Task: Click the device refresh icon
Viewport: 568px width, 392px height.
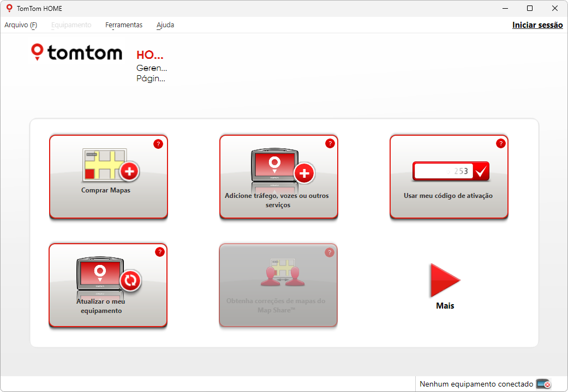Action: click(x=109, y=274)
